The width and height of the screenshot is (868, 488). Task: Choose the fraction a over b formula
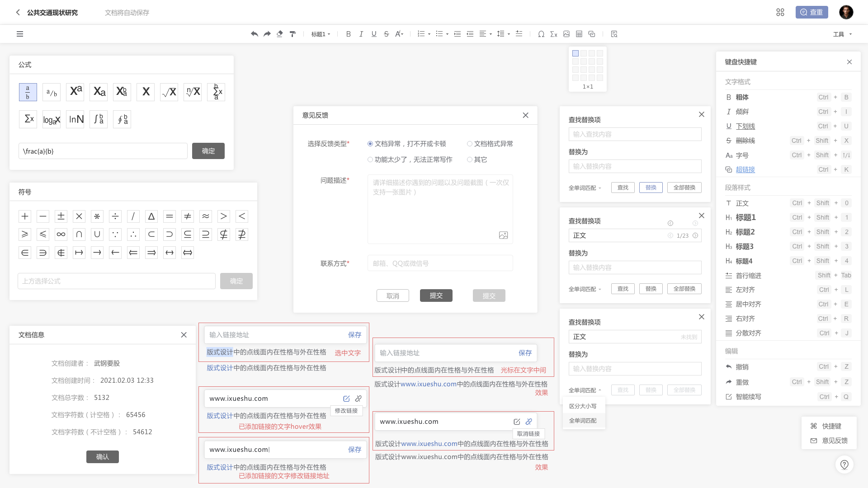coord(28,92)
